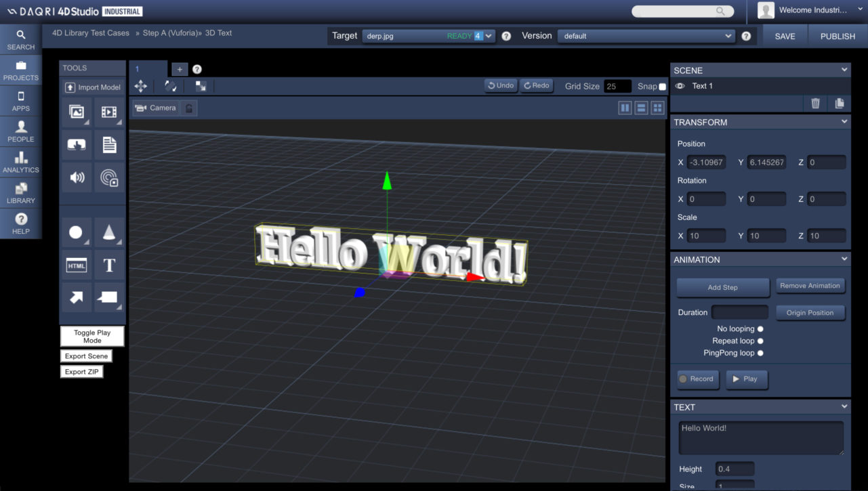Select the 3D Text tool
The image size is (868, 491).
(x=109, y=265)
